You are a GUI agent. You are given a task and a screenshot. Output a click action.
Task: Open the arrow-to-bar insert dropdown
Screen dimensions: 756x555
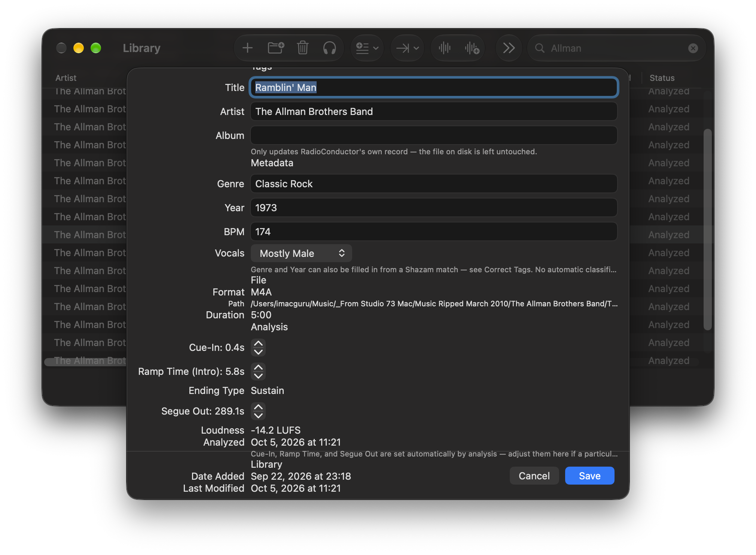tap(408, 48)
